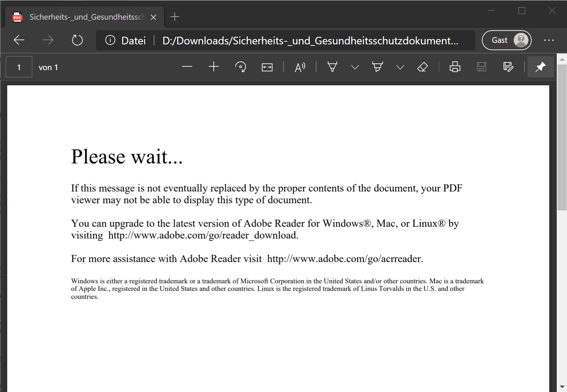Image resolution: width=567 pixels, height=392 pixels.
Task: Click the scrollbar down arrow
Action: pos(562,387)
